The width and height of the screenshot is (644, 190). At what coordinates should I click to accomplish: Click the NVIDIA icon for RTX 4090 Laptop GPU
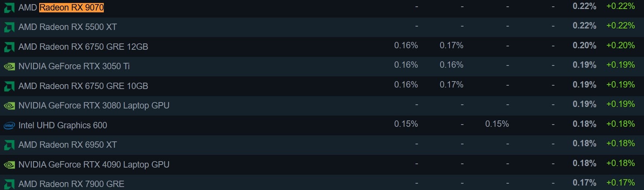point(9,165)
